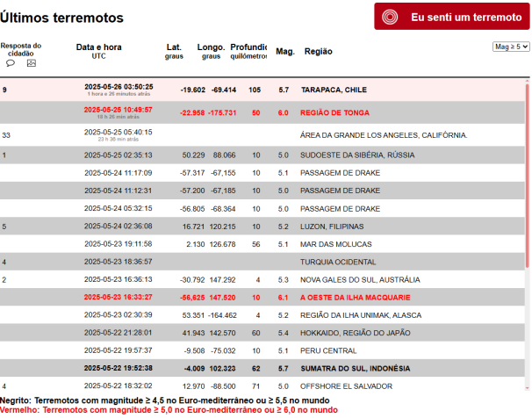Open the MAR DAS MOLUCAS earthquake entry
The width and height of the screenshot is (532, 418).
(262, 244)
